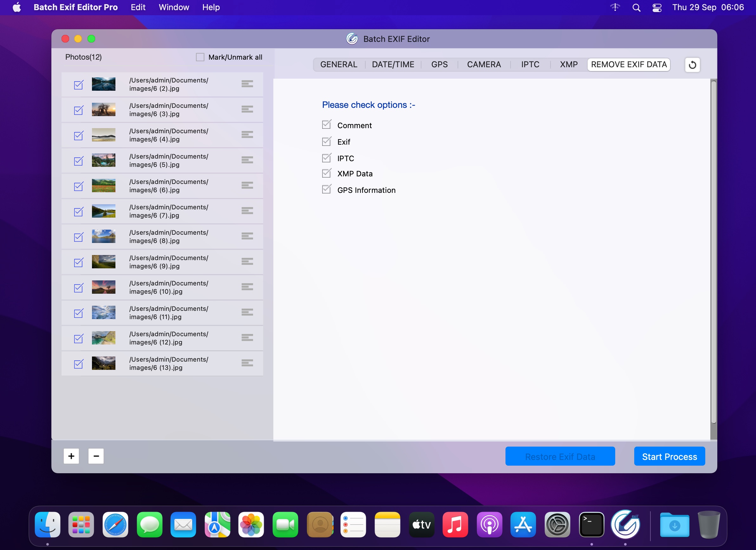Toggle Mark/Unmark all checkbox
Viewport: 756px width, 550px height.
click(200, 57)
